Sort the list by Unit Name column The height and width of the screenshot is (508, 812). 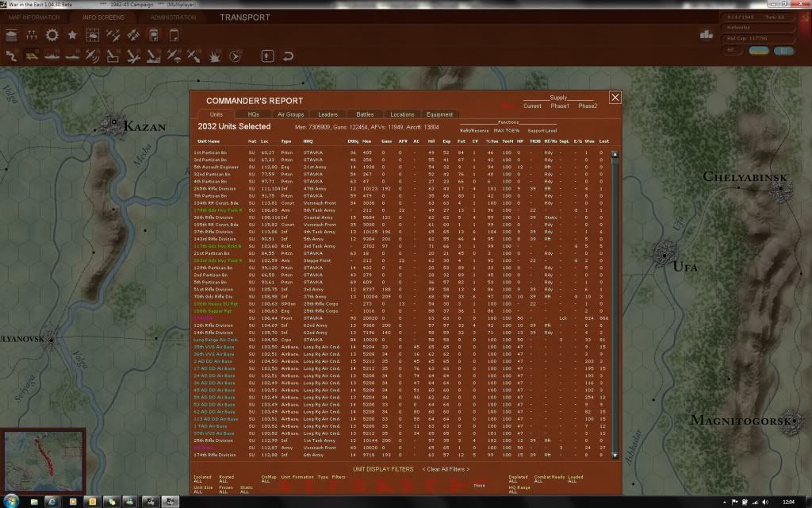coord(209,141)
